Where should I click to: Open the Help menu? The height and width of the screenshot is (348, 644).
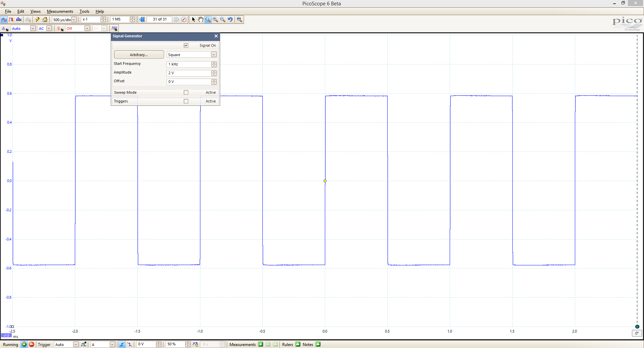(100, 11)
